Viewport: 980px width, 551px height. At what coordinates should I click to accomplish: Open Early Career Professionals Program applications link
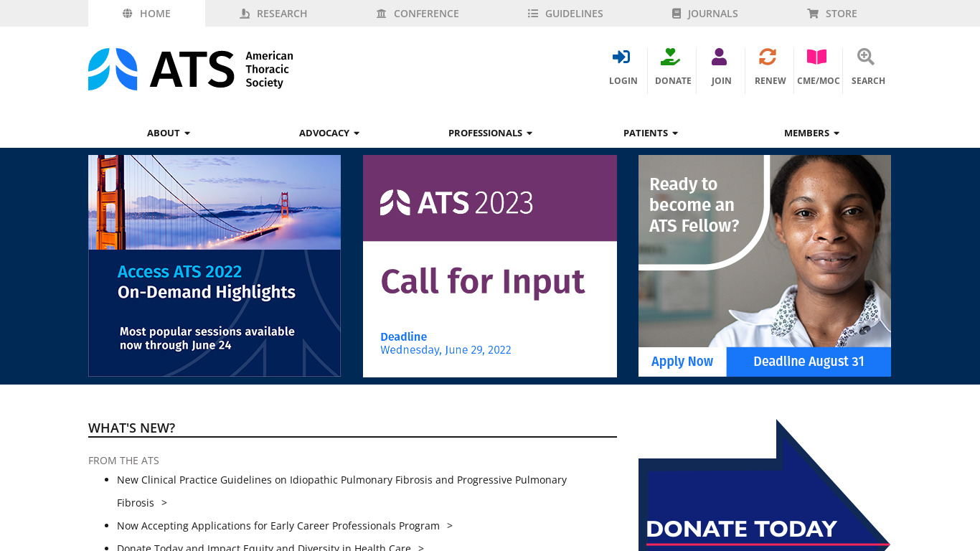[285, 526]
